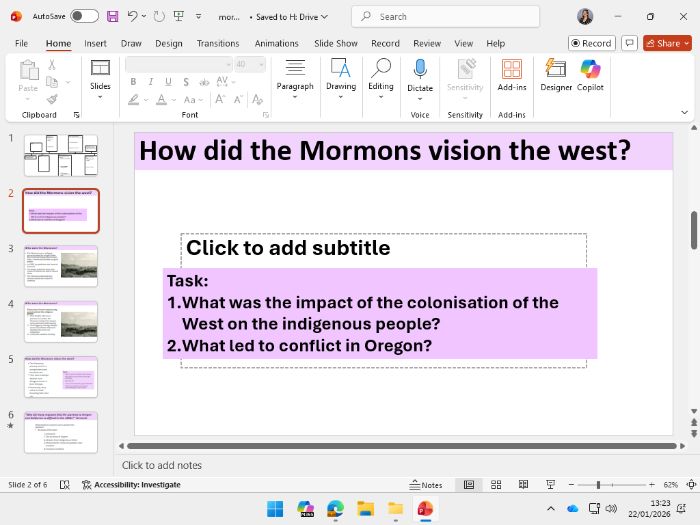
Task: Open Designer suggestions
Action: 556,75
